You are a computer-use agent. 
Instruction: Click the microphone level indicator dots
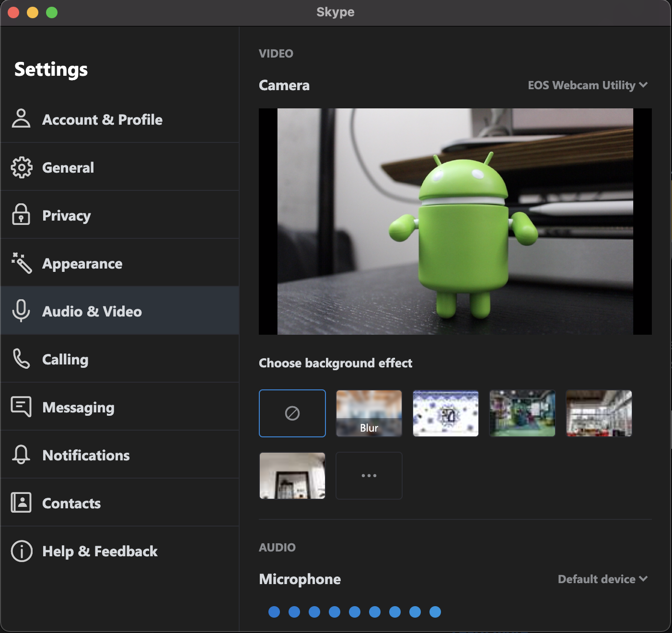coord(355,612)
